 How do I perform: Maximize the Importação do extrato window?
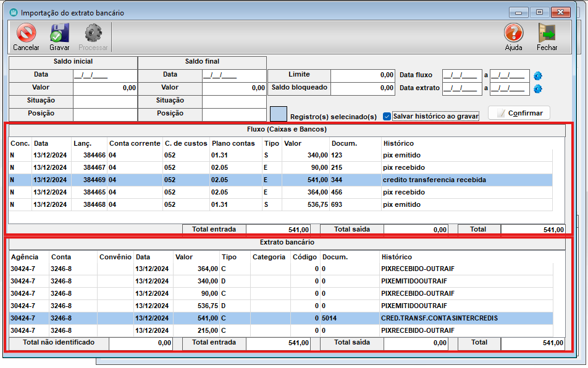pyautogui.click(x=539, y=12)
